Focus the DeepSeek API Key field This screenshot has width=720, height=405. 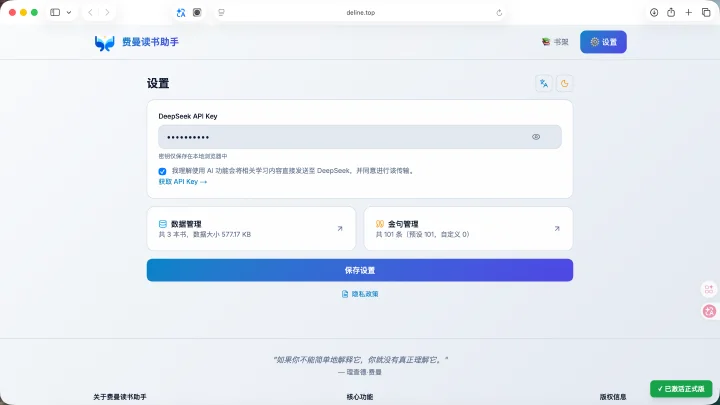tap(360, 137)
